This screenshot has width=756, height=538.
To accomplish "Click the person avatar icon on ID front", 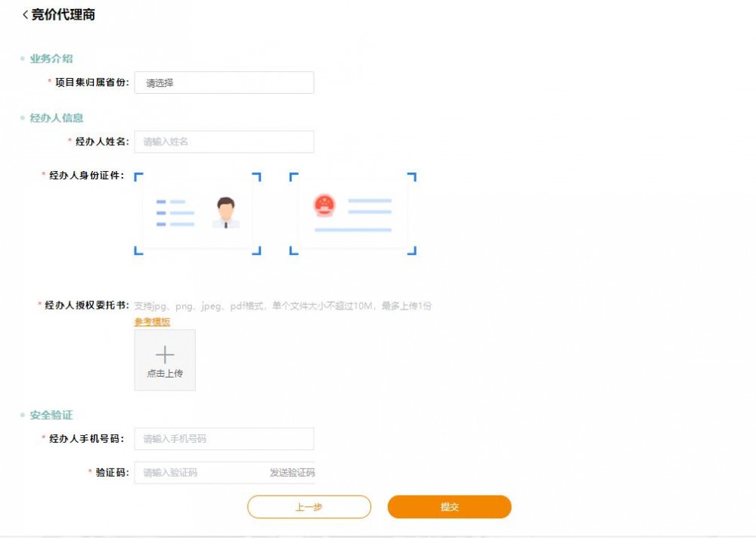I will tap(225, 213).
